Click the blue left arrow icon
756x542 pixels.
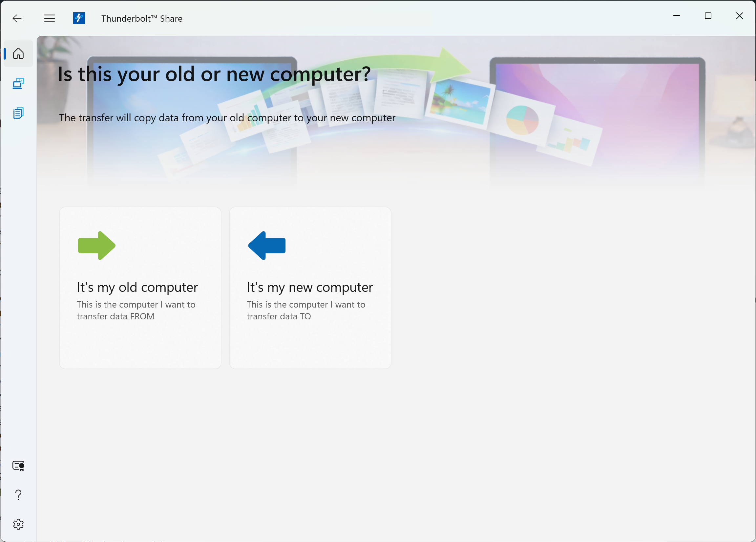tap(267, 246)
